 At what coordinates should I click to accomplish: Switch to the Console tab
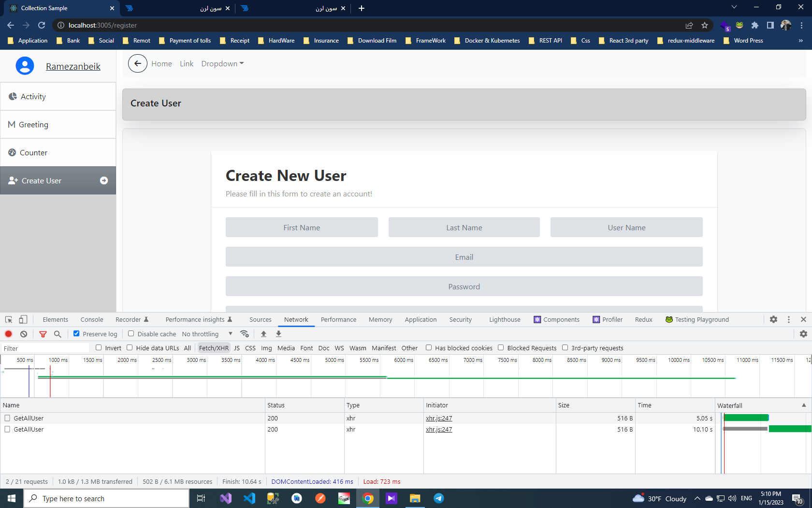pyautogui.click(x=92, y=319)
